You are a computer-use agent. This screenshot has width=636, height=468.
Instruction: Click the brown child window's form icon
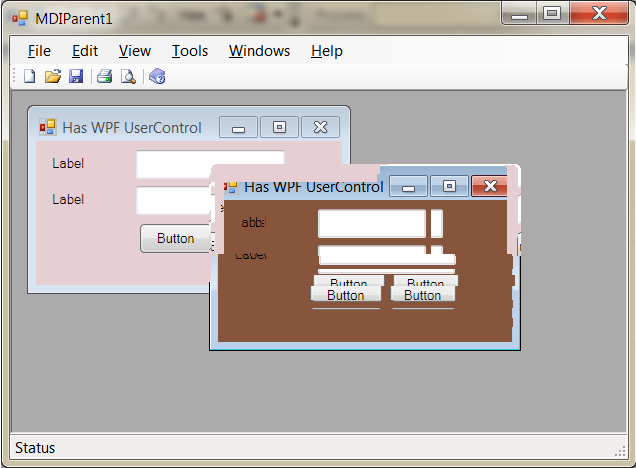point(230,187)
